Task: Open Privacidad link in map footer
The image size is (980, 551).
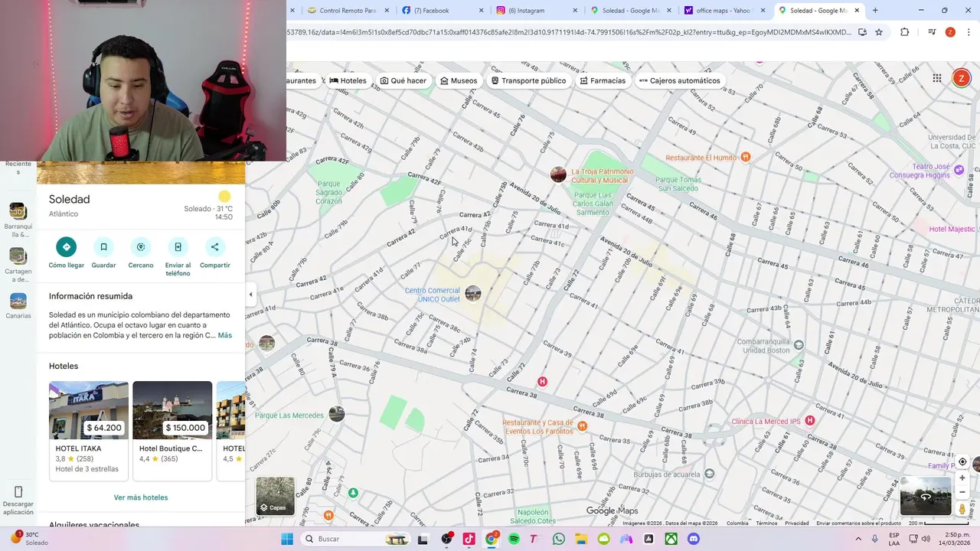Action: coord(796,523)
